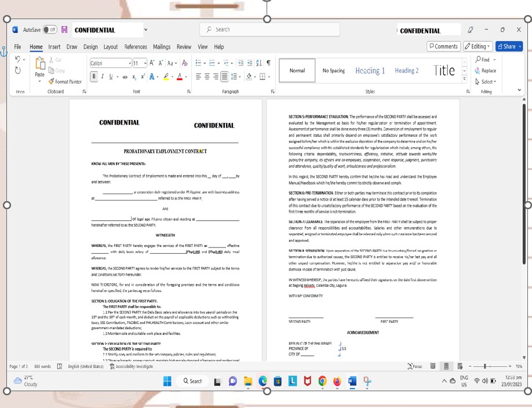
Task: Open the Editing mode dropdown
Action: coord(478,46)
